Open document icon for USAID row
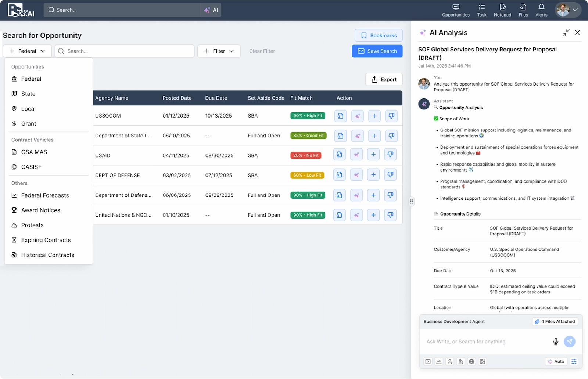This screenshot has height=379, width=588. coord(340,155)
